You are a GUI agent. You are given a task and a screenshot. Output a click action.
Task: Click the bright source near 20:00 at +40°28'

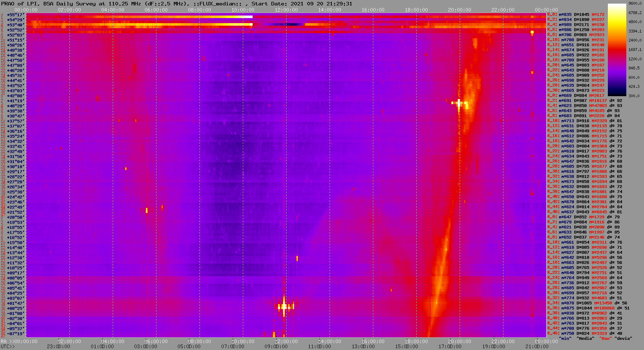click(x=459, y=103)
